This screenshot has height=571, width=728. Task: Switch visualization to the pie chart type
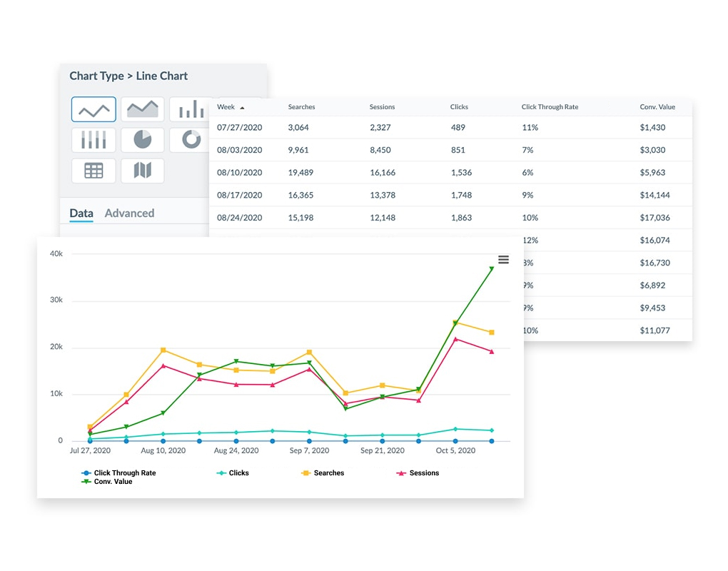point(141,140)
